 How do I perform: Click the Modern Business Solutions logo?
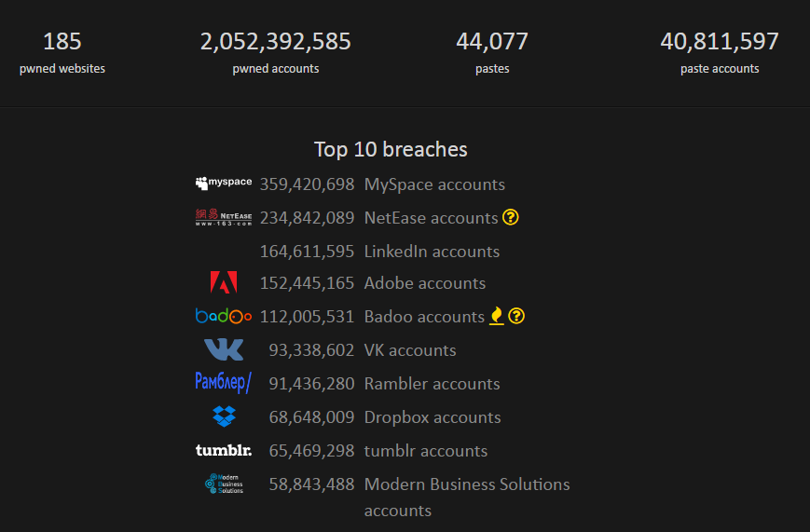point(224,484)
